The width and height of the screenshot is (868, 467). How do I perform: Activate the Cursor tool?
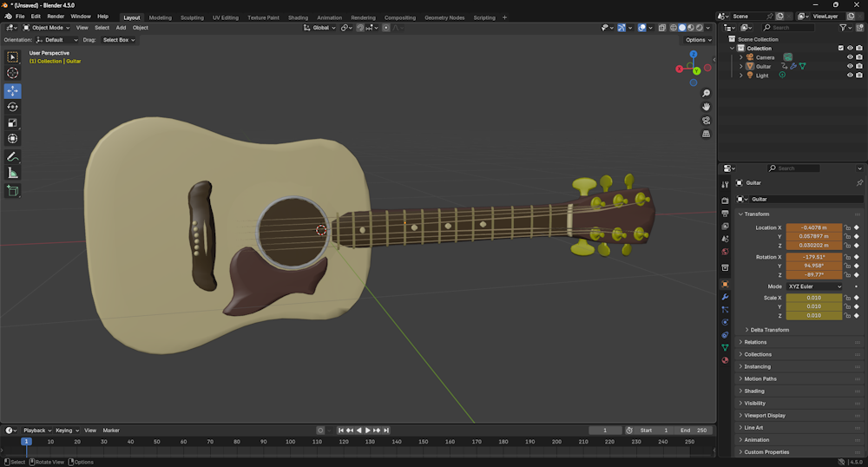(12, 73)
